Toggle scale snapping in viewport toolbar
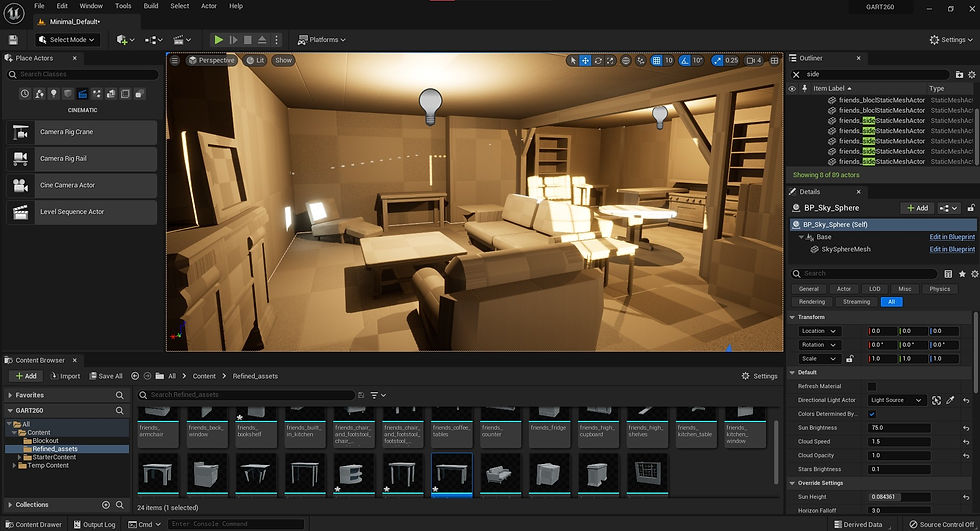 pos(717,61)
